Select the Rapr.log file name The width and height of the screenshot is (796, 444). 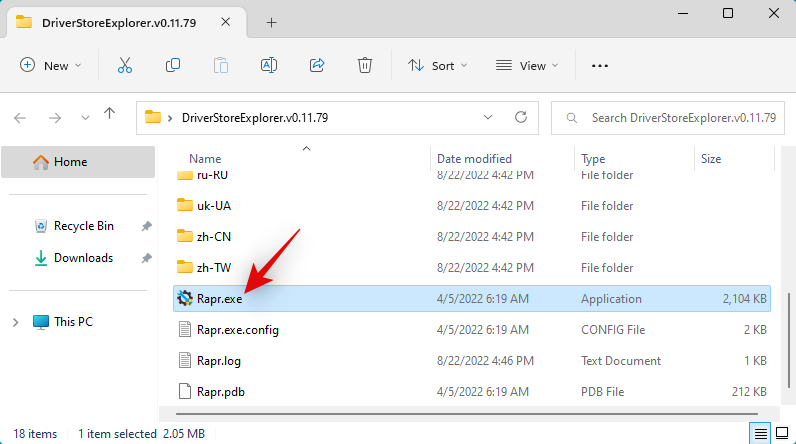[219, 361]
